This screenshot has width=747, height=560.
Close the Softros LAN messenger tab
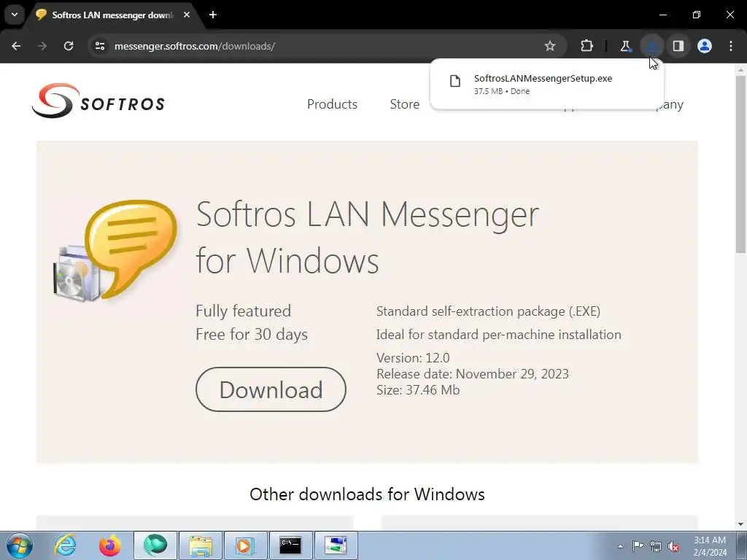pyautogui.click(x=187, y=15)
